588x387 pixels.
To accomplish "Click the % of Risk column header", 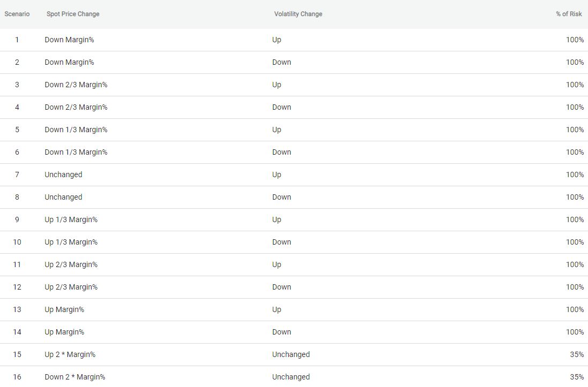I will [x=569, y=14].
